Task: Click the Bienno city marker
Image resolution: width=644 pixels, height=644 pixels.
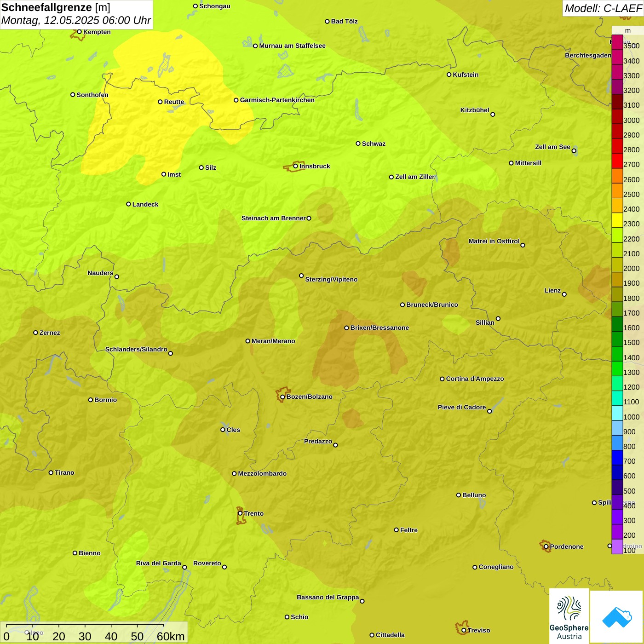Action: click(75, 553)
